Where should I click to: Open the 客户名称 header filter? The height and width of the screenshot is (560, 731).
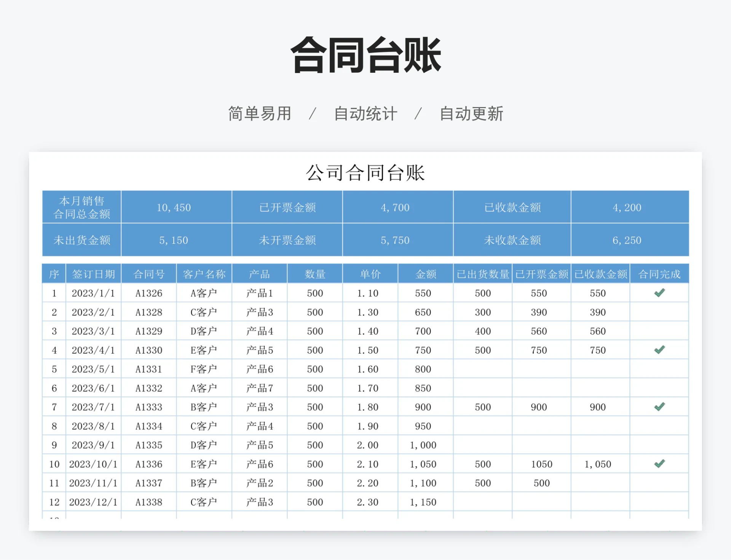pyautogui.click(x=204, y=273)
